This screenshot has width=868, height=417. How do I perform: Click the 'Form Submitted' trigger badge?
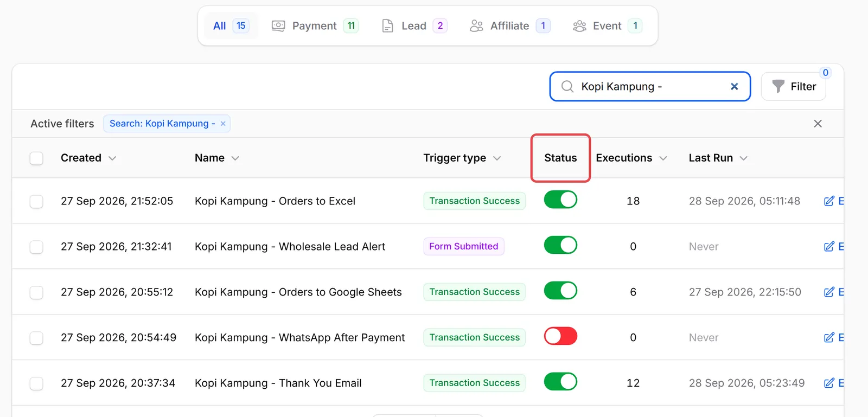click(x=464, y=246)
